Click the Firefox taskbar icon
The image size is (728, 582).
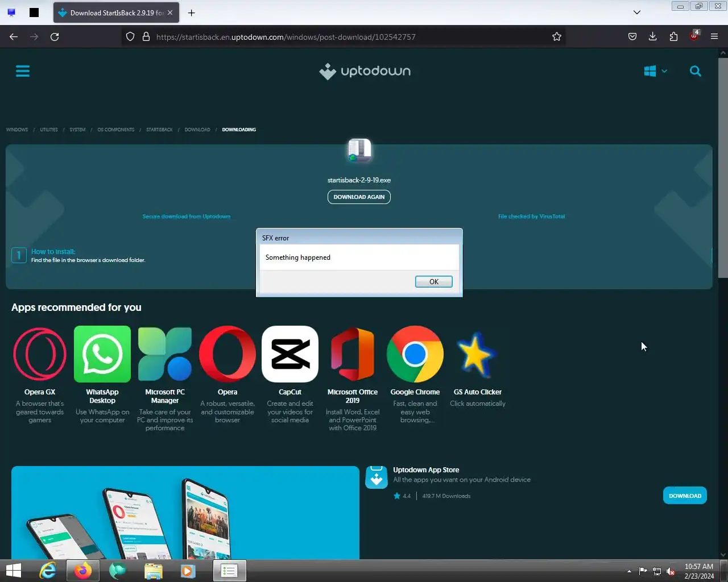[x=83, y=571]
